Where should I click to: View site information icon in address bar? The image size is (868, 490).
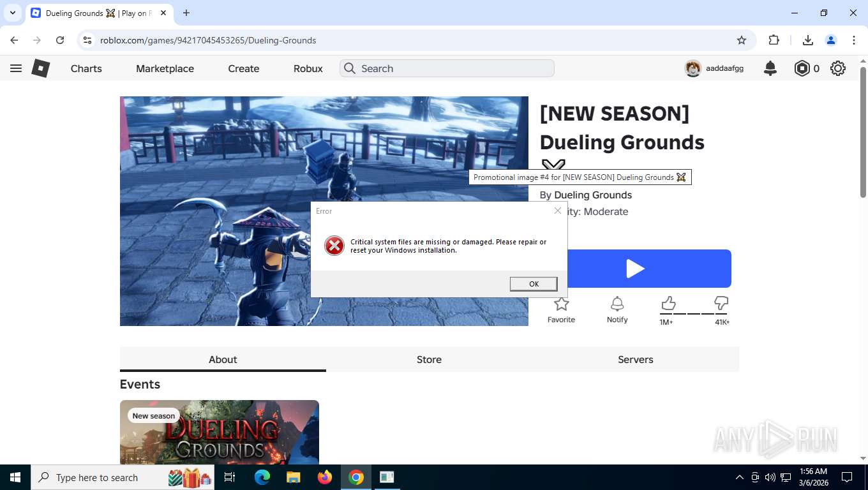[x=88, y=40]
